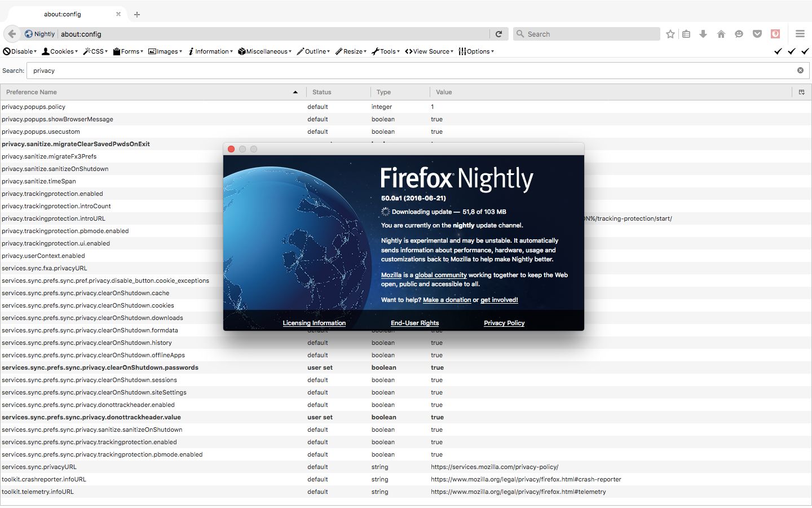Expand the Miscellaneous dropdown
This screenshot has height=508, width=812.
(x=265, y=51)
